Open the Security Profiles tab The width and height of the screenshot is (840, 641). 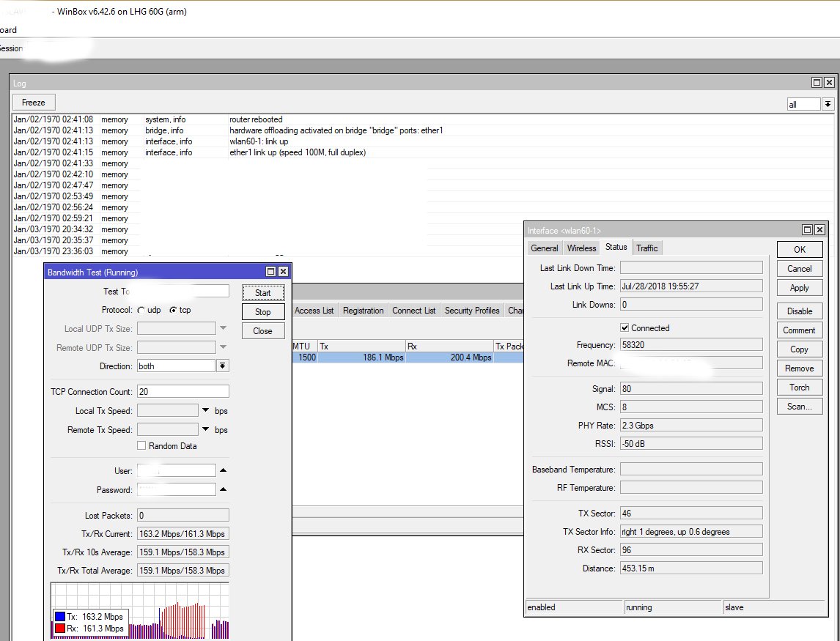472,311
